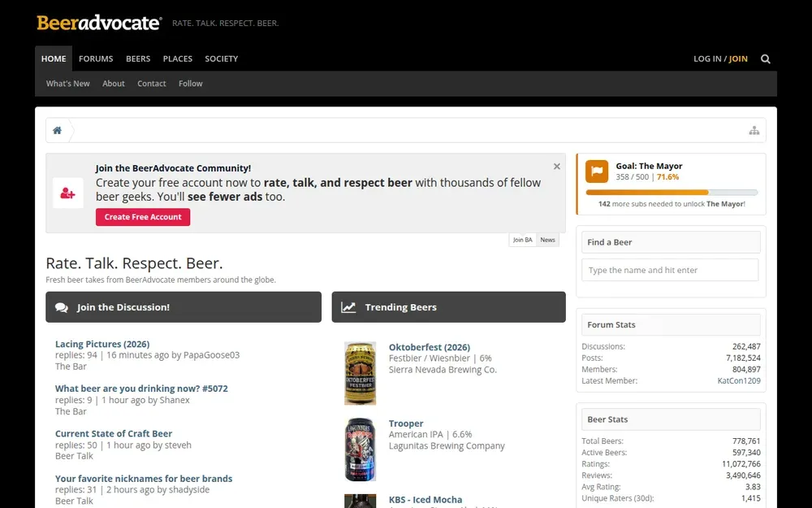Open Current State of Craft Beer thread
This screenshot has width=812, height=508.
coord(114,434)
